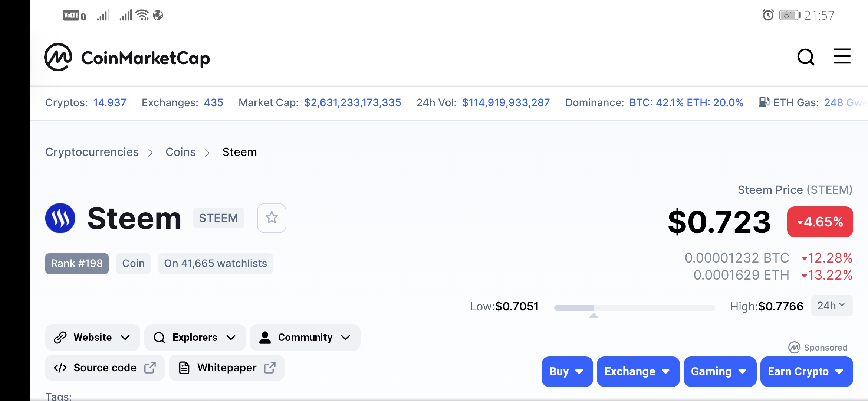868x401 pixels.
Task: Open the Exchanges count 435
Action: (x=214, y=102)
